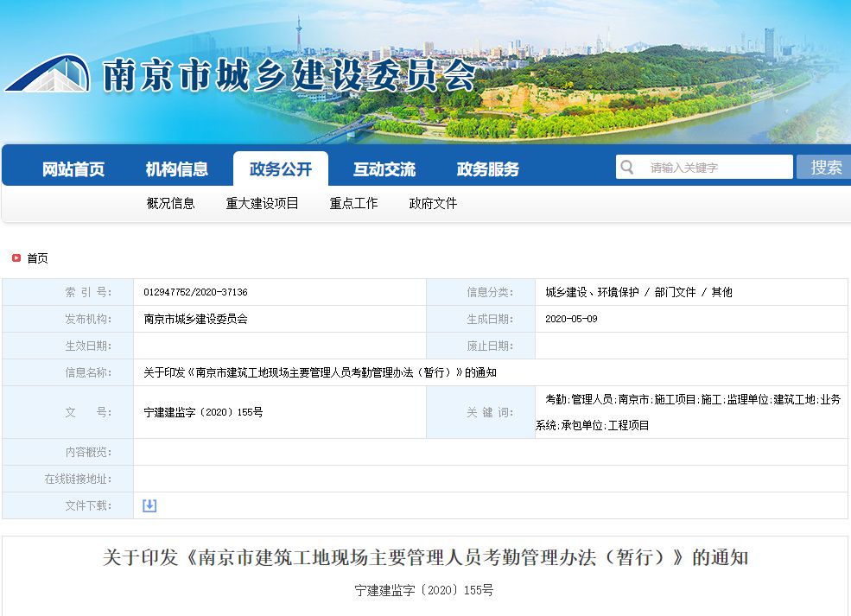Open the 政府文件 submenu link
This screenshot has height=616, width=851.
coord(432,204)
